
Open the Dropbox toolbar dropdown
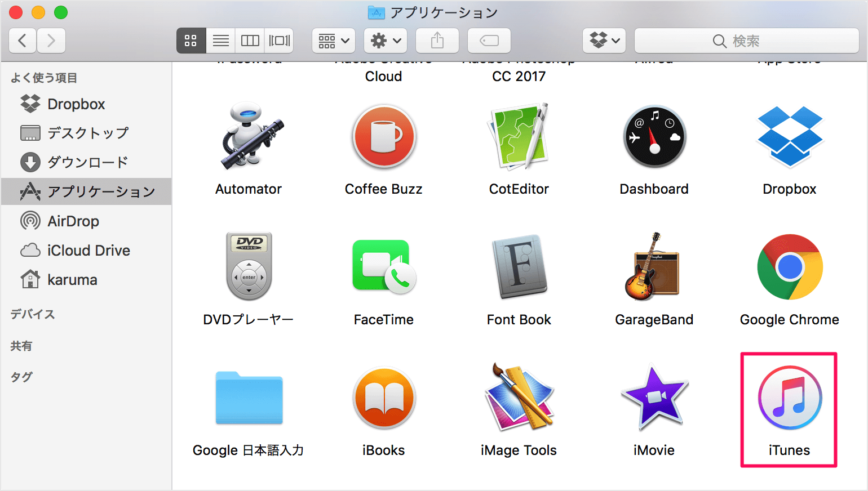[x=604, y=41]
